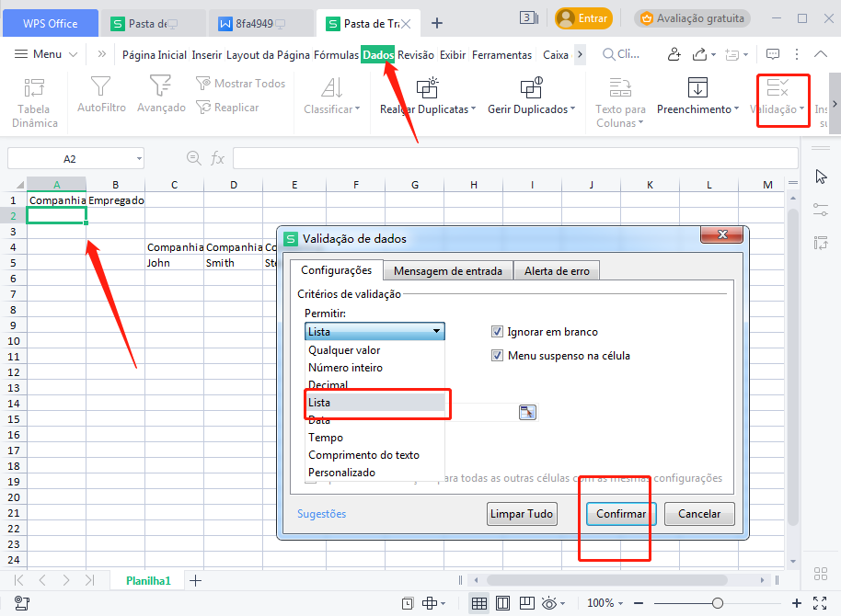Click the AutoFiltro funnel icon

[x=101, y=87]
